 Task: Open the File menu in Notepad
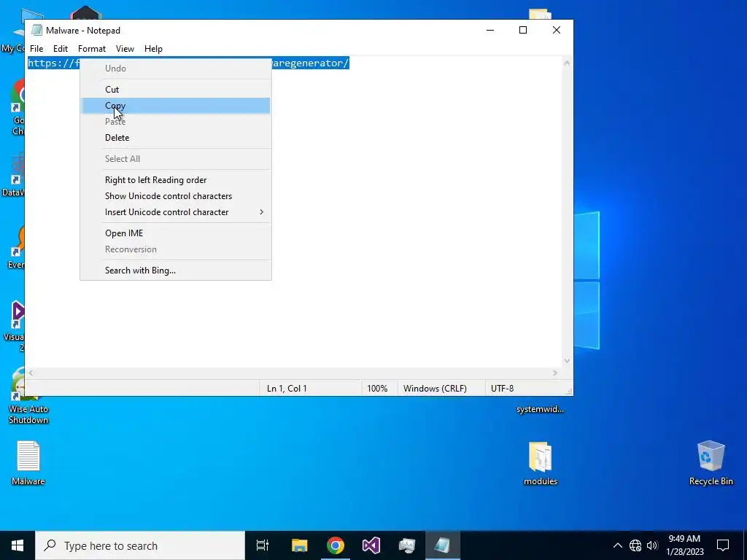(x=36, y=49)
